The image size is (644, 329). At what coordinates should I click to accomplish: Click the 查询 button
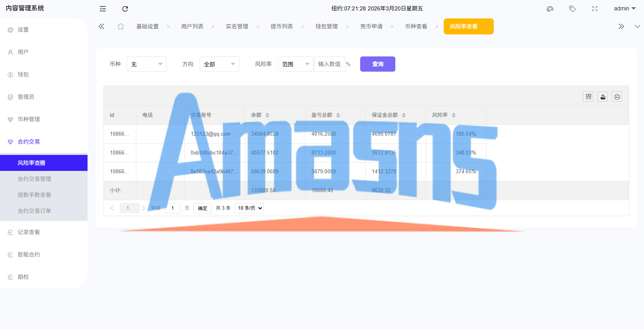[x=378, y=64]
